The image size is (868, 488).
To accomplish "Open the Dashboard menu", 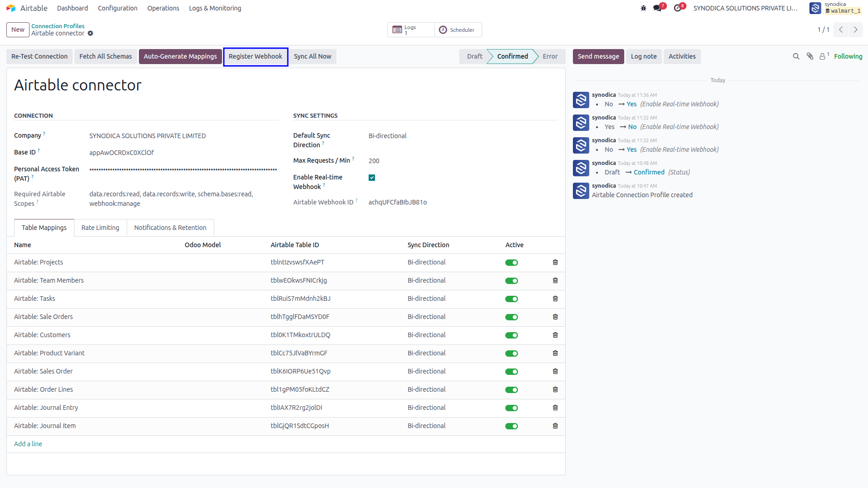I will click(x=73, y=8).
